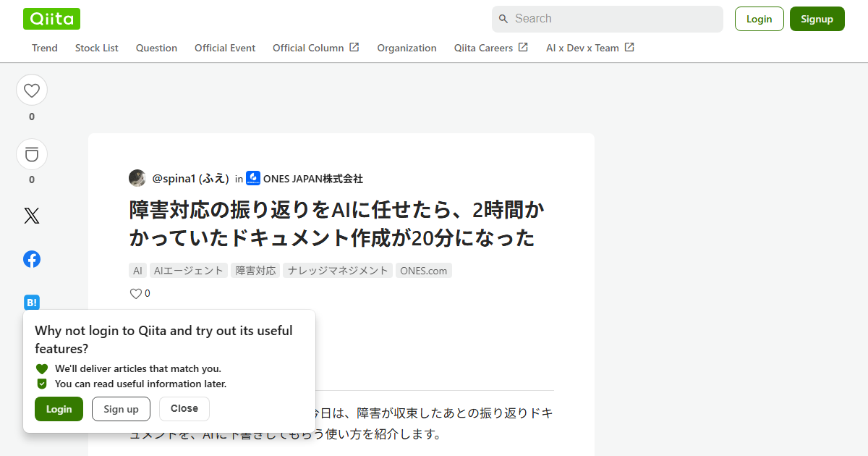868x456 pixels.
Task: Open the external link icon beside Qiita Careers
Action: (x=523, y=47)
